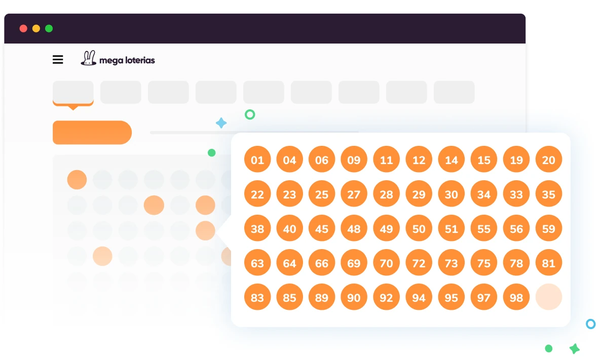The height and width of the screenshot is (364, 601).
Task: Click number 59 ball
Action: tap(548, 228)
